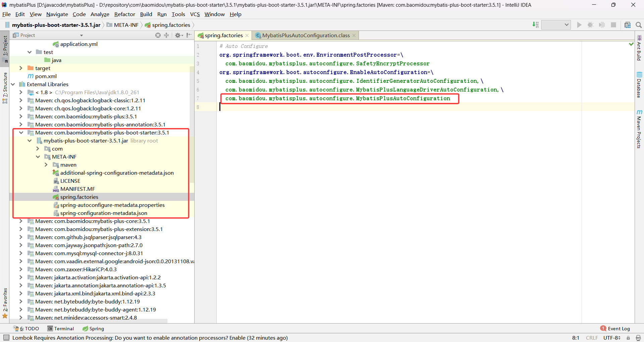Open the Event Log
The width and height of the screenshot is (644, 342).
615,329
